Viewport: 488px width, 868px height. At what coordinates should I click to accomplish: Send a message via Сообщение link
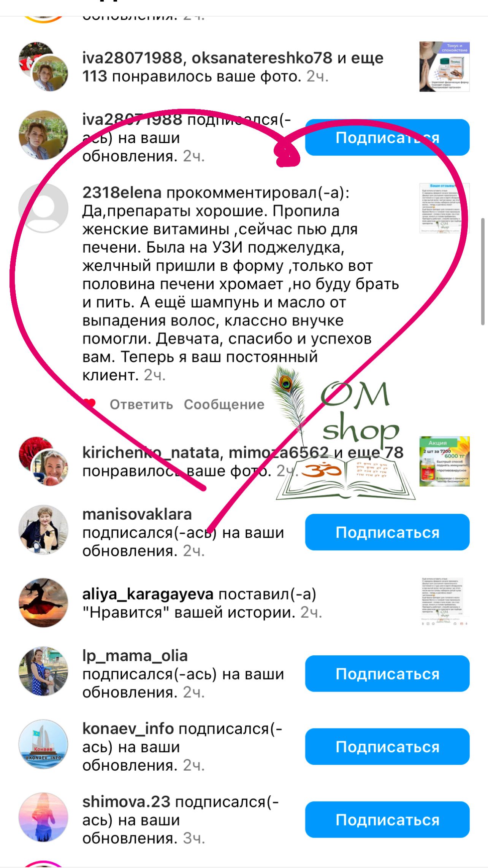pyautogui.click(x=224, y=404)
